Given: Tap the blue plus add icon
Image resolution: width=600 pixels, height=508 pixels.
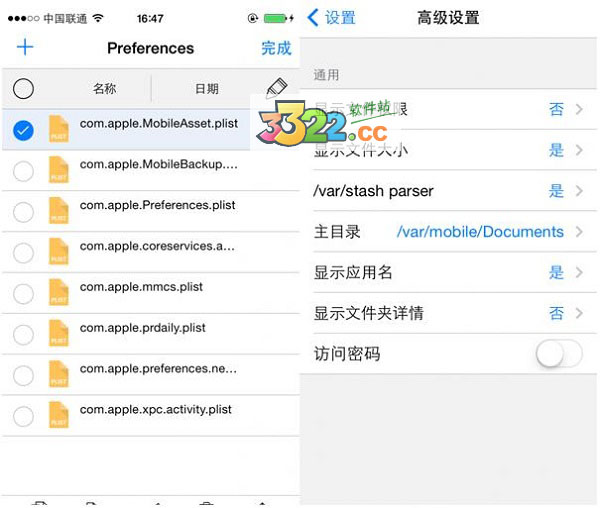Looking at the screenshot, I should (x=25, y=47).
